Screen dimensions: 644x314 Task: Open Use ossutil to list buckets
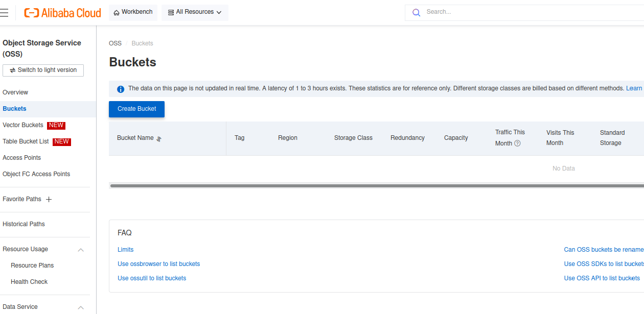[x=152, y=278]
